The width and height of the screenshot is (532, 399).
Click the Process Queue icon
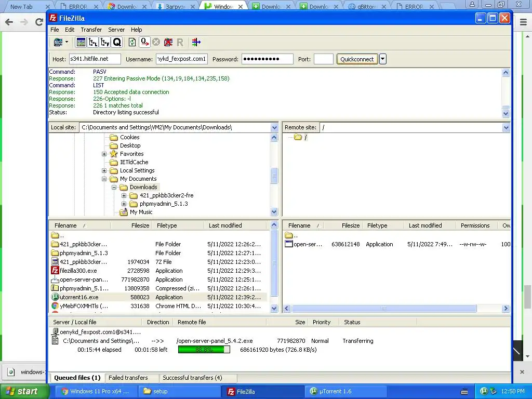click(x=144, y=42)
